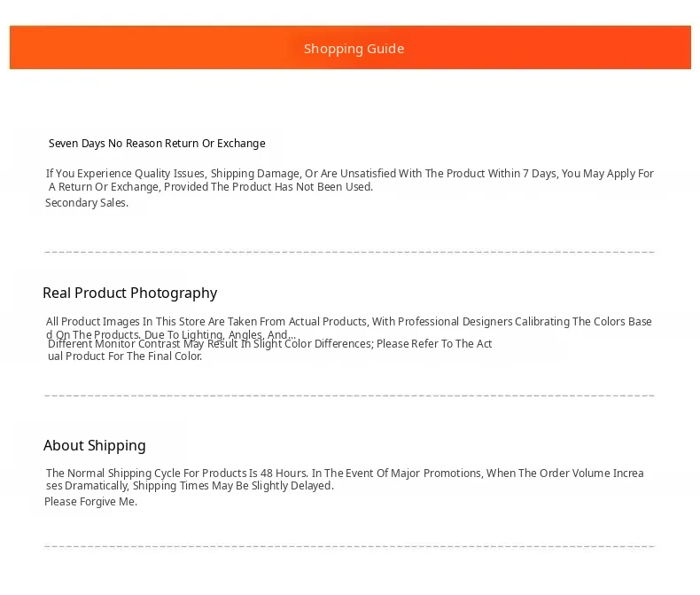Click the Secondary Sales text line
The width and height of the screenshot is (700, 595).
[87, 203]
